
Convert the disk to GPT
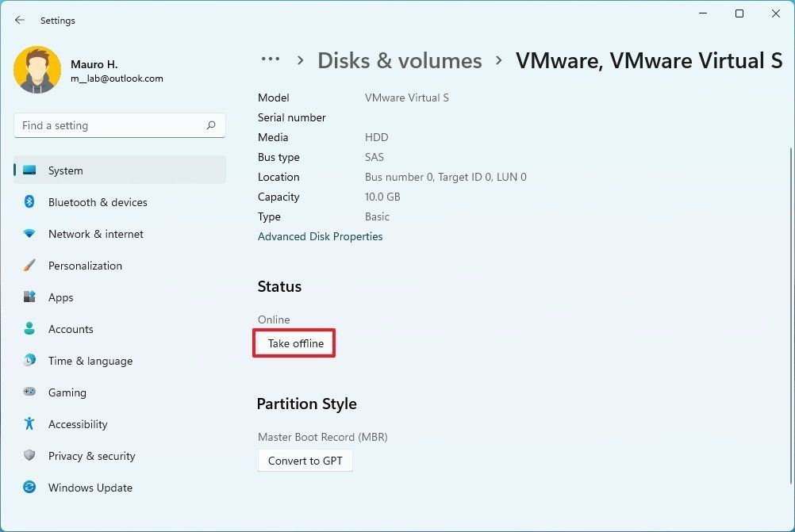pyautogui.click(x=305, y=461)
